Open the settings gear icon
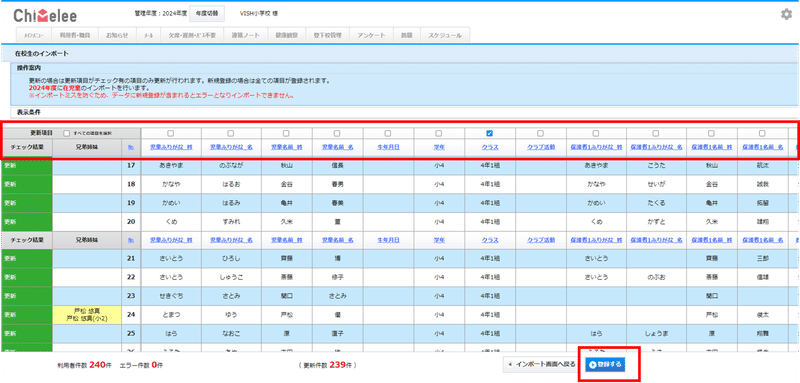800x383 pixels. click(786, 15)
